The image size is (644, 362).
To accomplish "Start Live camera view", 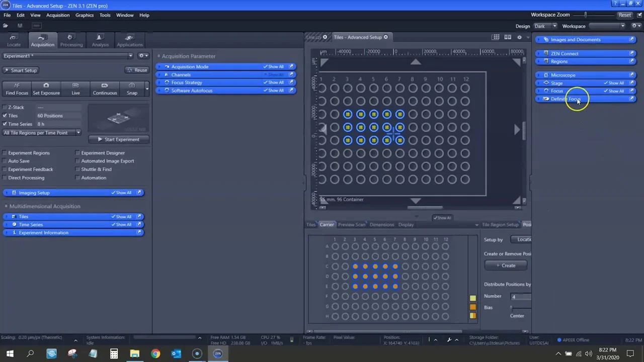I will pyautogui.click(x=75, y=89).
